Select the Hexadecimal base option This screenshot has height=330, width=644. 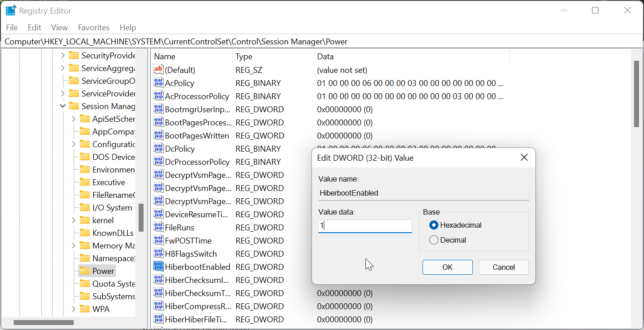click(x=434, y=225)
